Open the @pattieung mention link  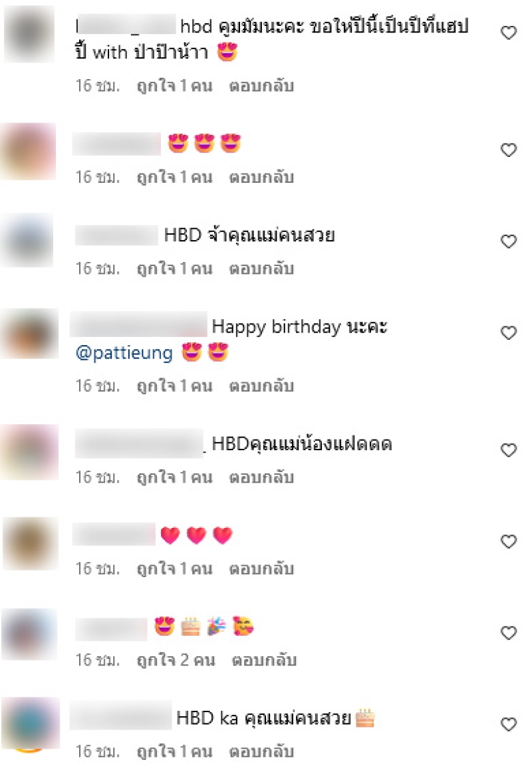pos(124,353)
